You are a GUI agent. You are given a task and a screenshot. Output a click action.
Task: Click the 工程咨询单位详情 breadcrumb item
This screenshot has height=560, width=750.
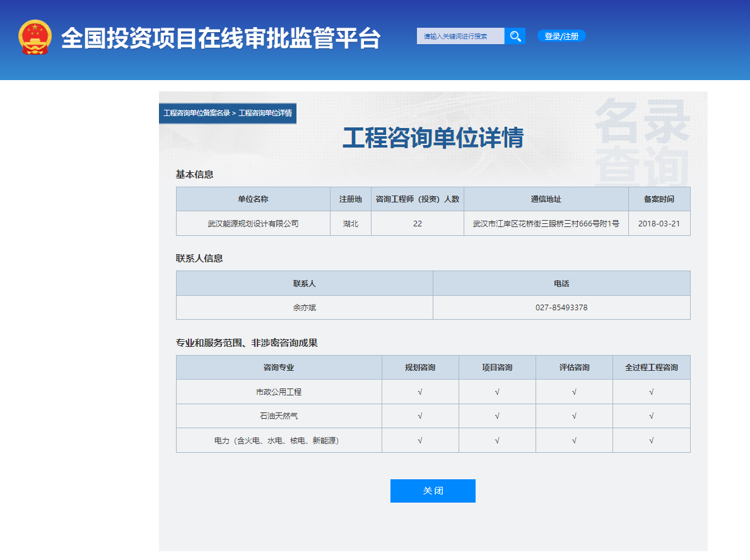[x=265, y=113]
